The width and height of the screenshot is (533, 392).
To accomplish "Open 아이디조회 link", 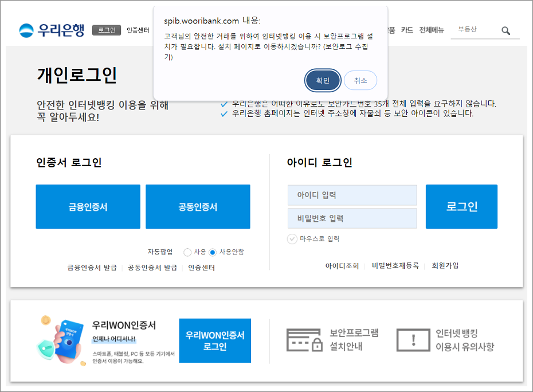I will point(342,266).
